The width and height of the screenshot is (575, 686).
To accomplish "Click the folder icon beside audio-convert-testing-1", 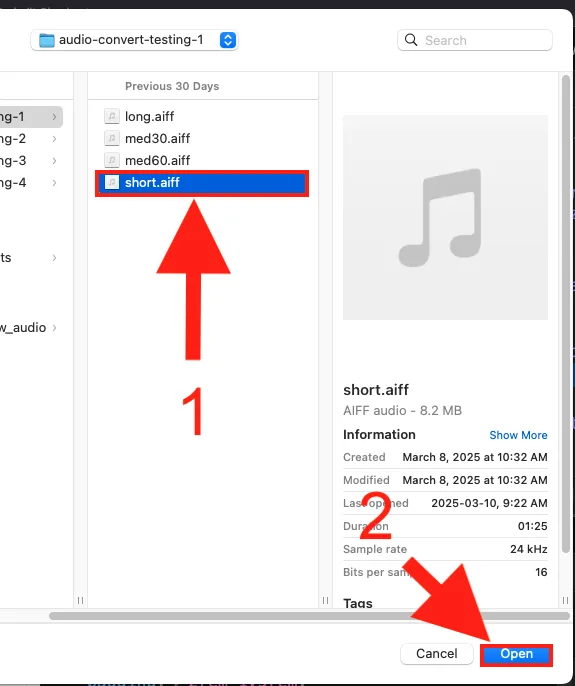I will coord(47,40).
